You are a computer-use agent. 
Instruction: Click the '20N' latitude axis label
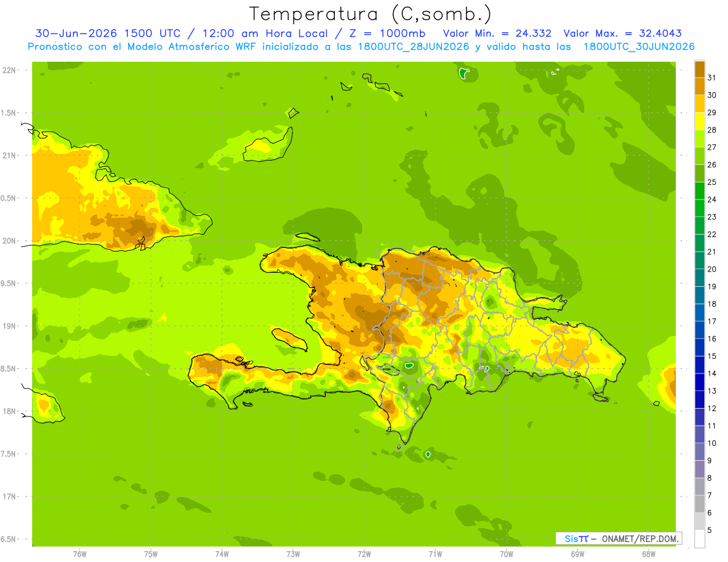(x=10, y=241)
